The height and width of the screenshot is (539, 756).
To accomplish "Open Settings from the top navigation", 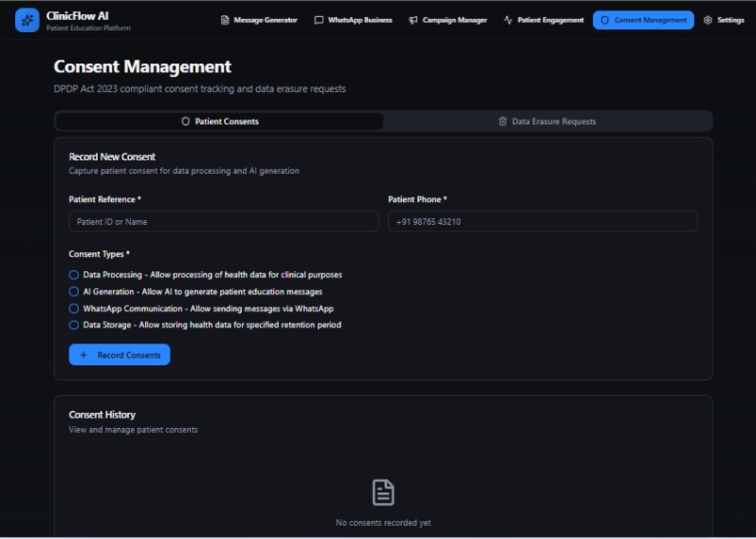I will [724, 21].
